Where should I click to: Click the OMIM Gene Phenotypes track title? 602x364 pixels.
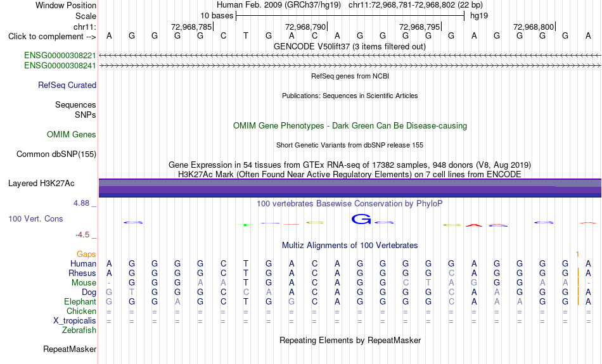(x=350, y=126)
